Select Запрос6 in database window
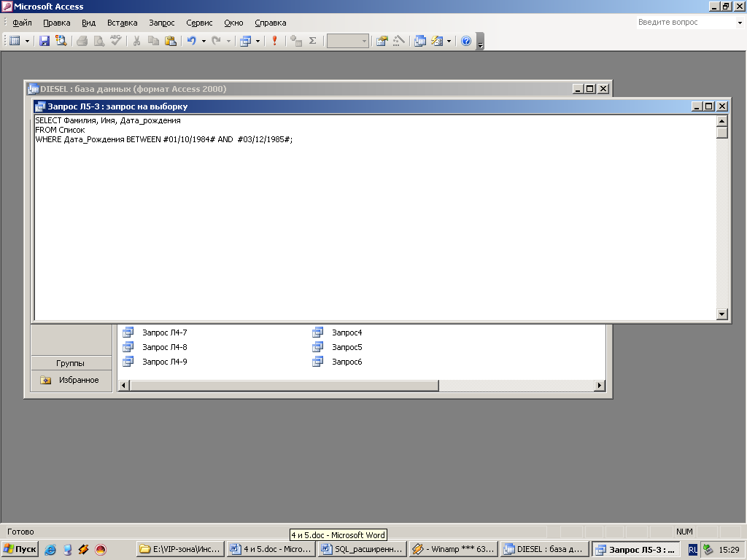The height and width of the screenshot is (560, 747). coord(347,362)
